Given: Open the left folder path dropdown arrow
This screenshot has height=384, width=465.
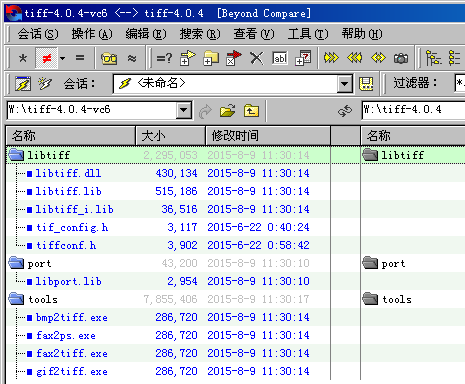Looking at the screenshot, I should tap(184, 110).
